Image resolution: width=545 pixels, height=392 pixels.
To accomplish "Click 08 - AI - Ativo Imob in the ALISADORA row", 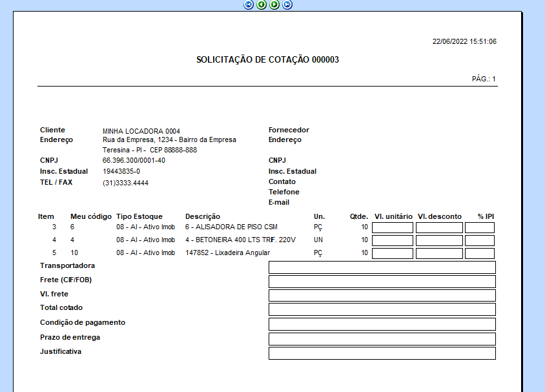I will point(146,227).
